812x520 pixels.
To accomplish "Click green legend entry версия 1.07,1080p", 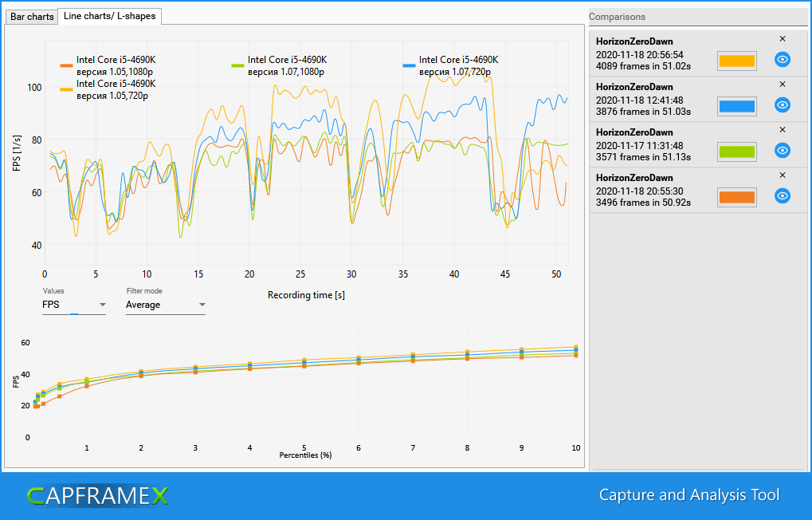I will click(x=279, y=66).
